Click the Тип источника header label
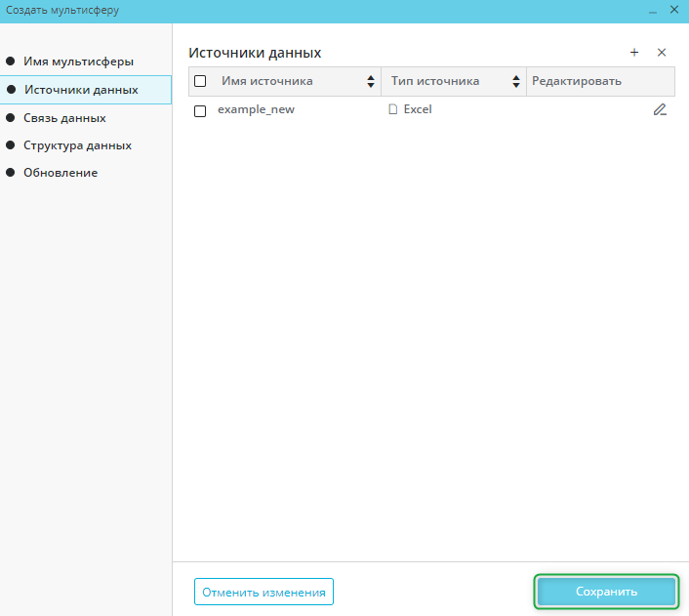 click(435, 81)
